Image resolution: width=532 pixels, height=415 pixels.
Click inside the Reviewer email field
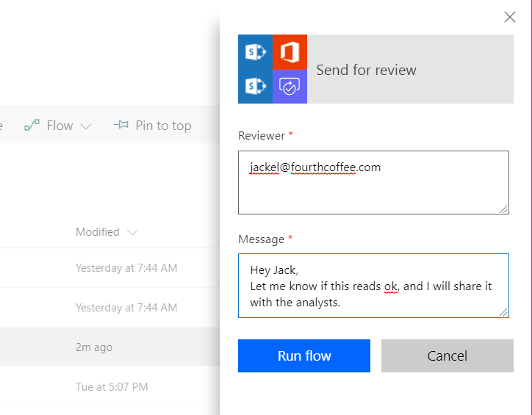[373, 182]
